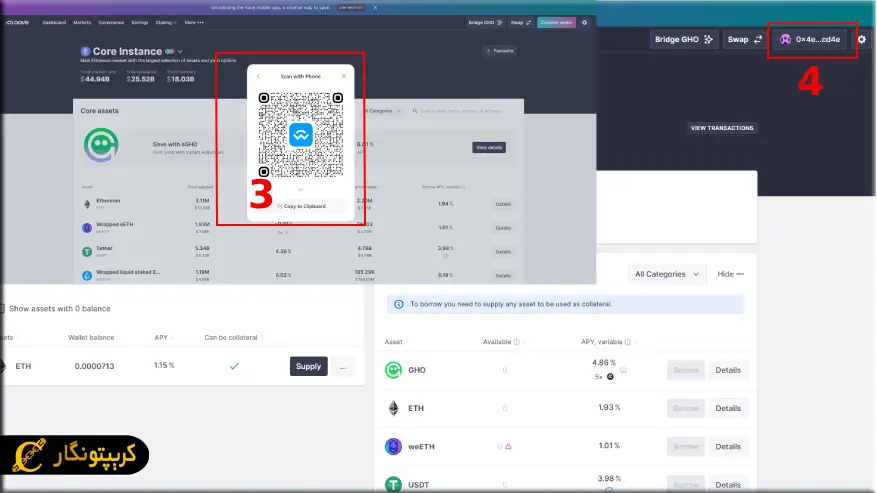Expand the Staking menu in the inset page
Image resolution: width=877 pixels, height=493 pixels.
(166, 22)
